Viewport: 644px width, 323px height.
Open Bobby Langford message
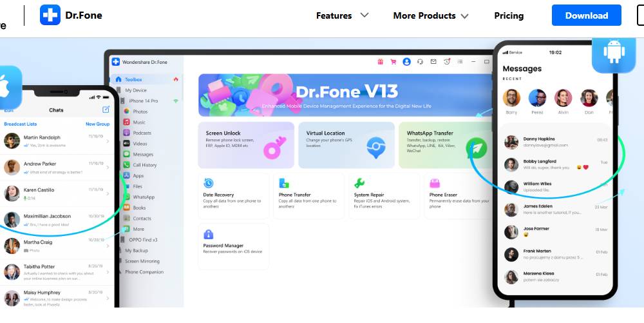point(556,164)
